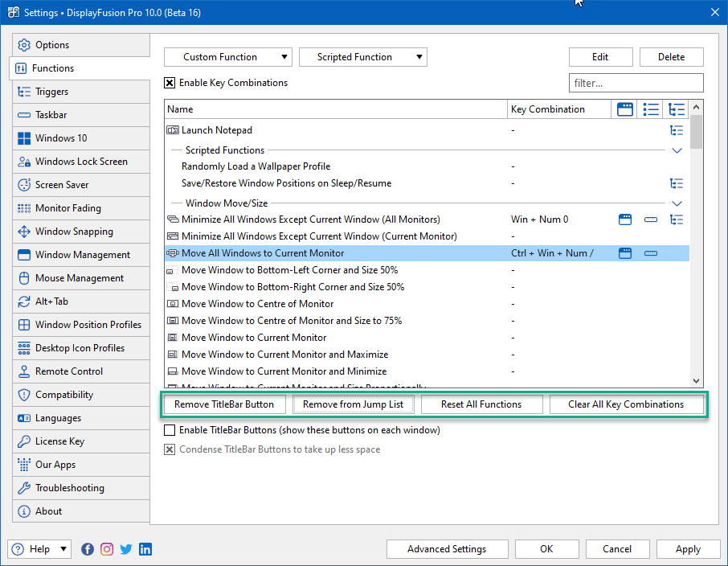Click the Twitter bird icon

click(126, 549)
